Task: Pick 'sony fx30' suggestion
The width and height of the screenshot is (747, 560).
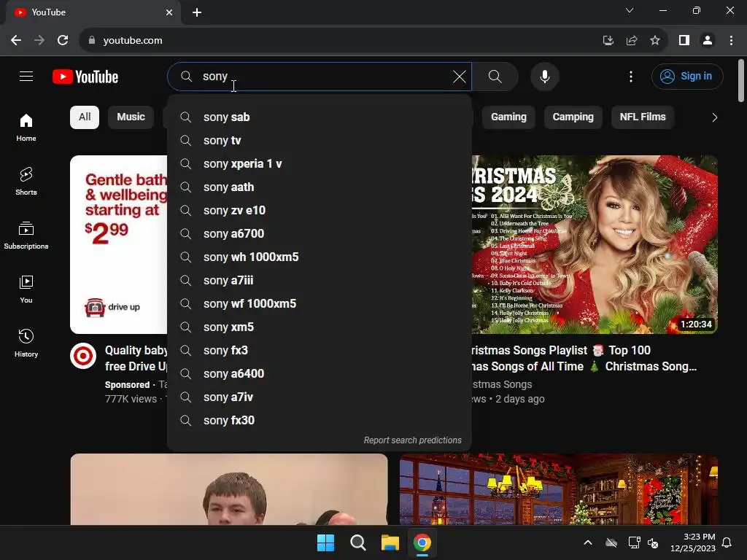Action: pos(320,421)
